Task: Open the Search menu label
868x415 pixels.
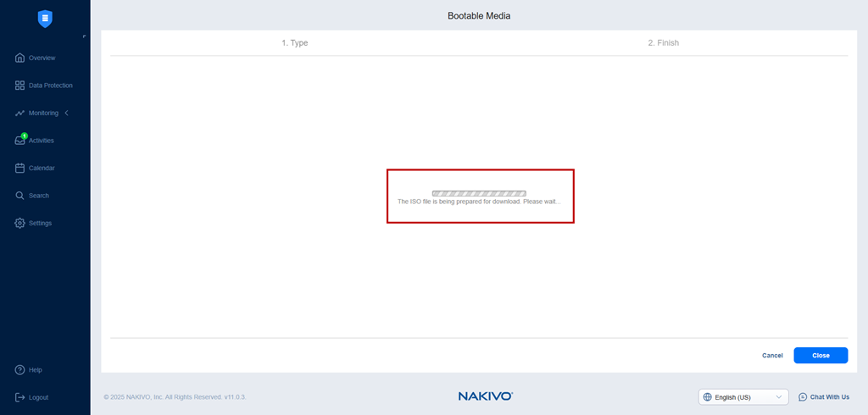Action: (x=39, y=196)
